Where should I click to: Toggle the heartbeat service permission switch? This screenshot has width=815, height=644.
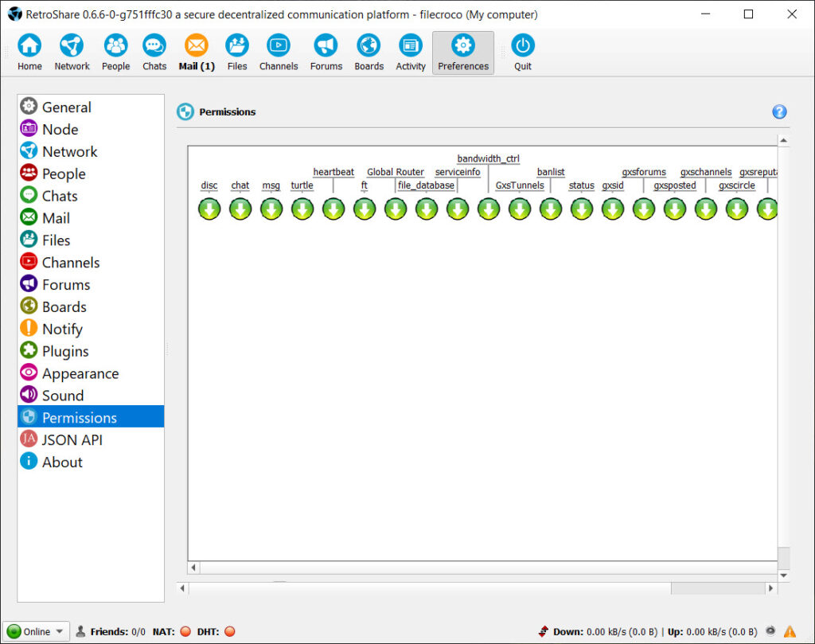point(333,209)
